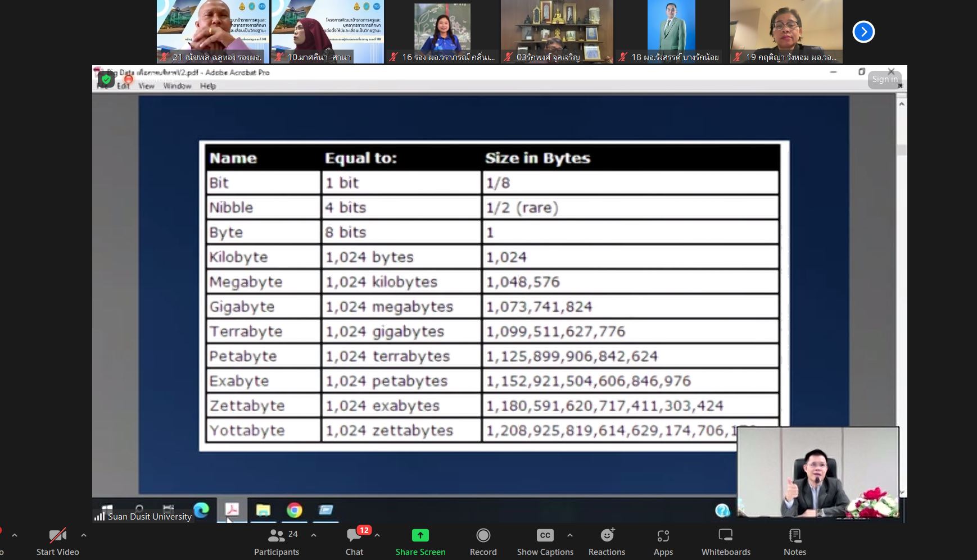Viewport: 977px width, 560px height.
Task: Click the '1/2 (rare)' cell
Action: (x=631, y=208)
